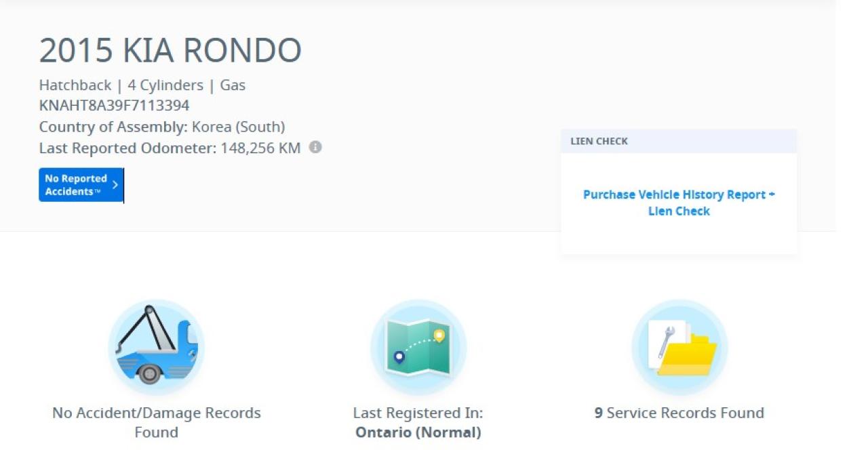
Task: Click the Hatchback body type text
Action: pos(75,85)
